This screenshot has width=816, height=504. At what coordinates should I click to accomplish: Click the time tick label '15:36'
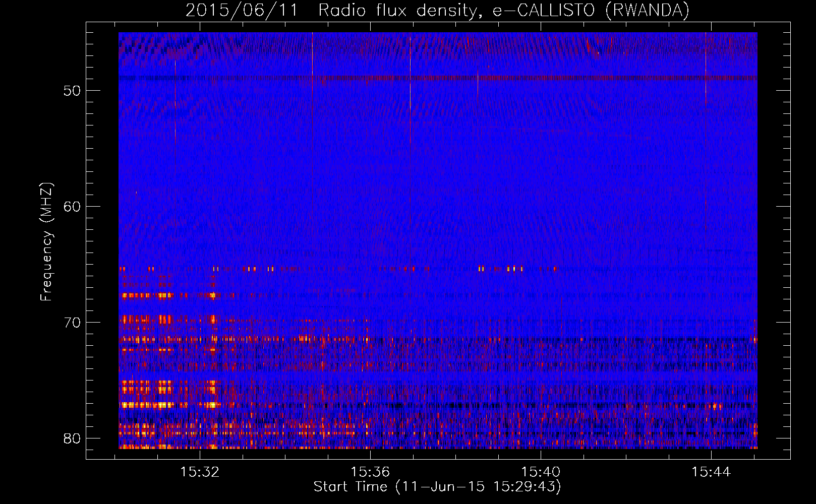(371, 472)
